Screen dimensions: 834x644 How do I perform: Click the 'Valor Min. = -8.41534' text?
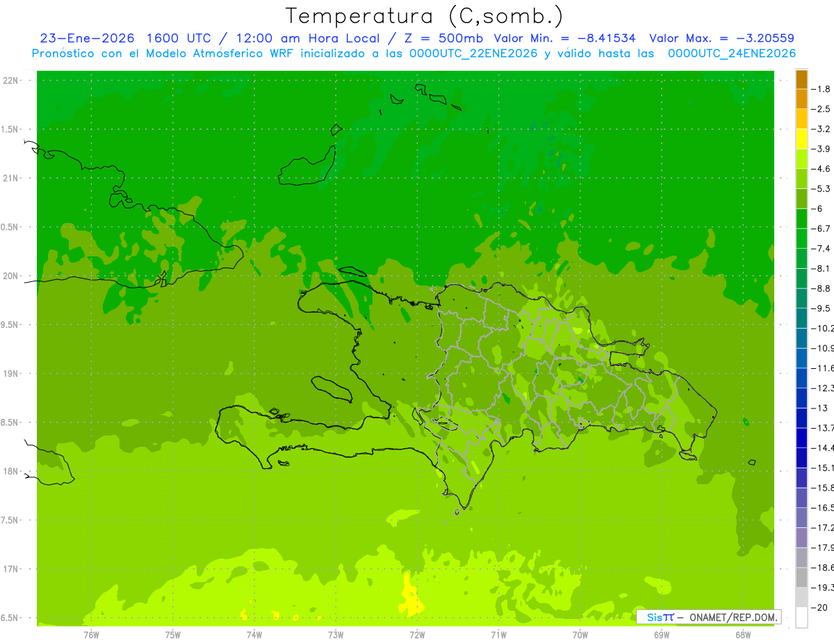coord(564,38)
